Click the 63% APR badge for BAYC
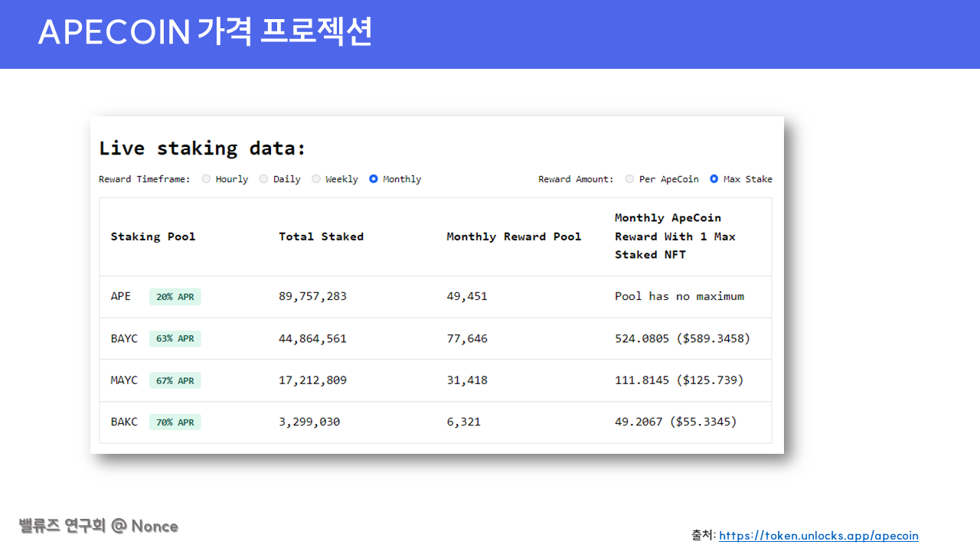This screenshot has height=551, width=980. (175, 338)
